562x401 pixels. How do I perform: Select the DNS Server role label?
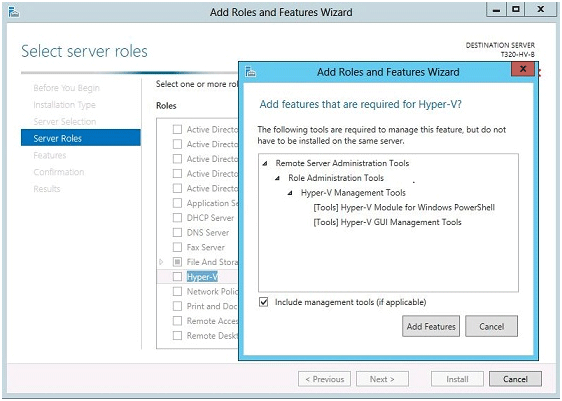click(x=208, y=232)
